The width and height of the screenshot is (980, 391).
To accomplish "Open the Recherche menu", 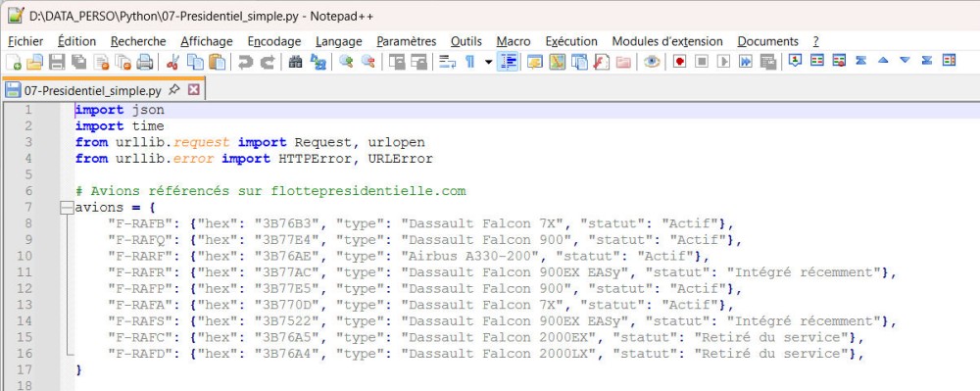I will point(138,41).
